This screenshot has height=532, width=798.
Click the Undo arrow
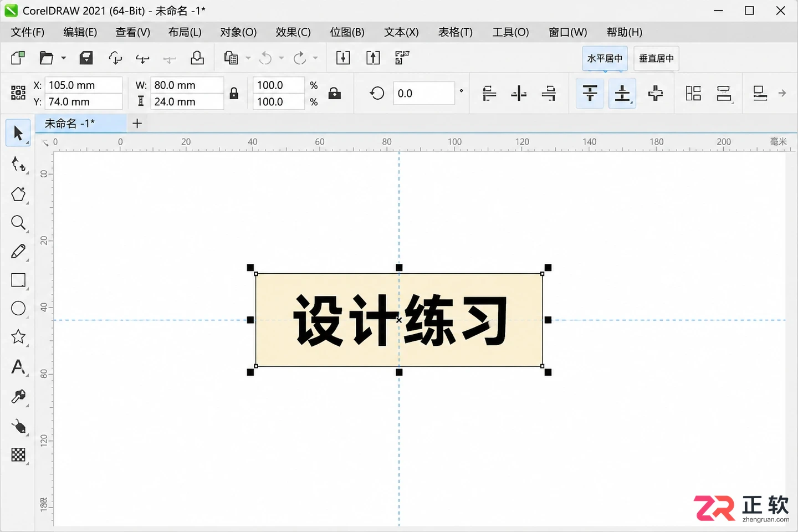pyautogui.click(x=266, y=58)
